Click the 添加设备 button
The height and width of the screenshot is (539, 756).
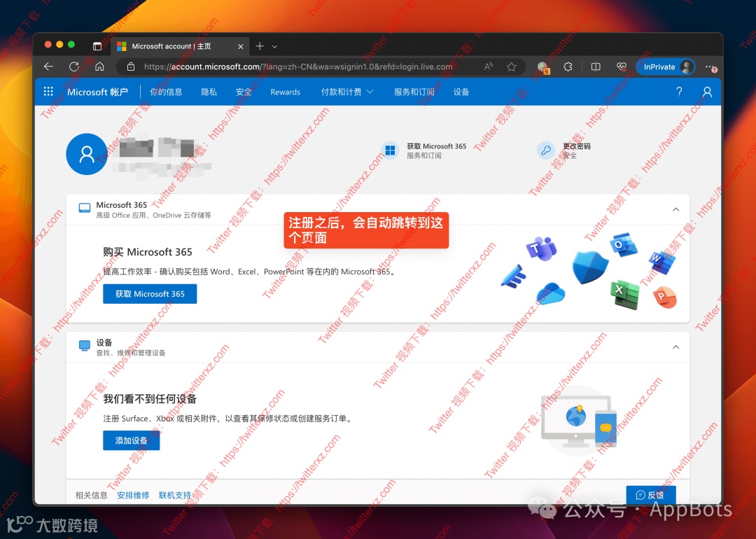pos(131,440)
